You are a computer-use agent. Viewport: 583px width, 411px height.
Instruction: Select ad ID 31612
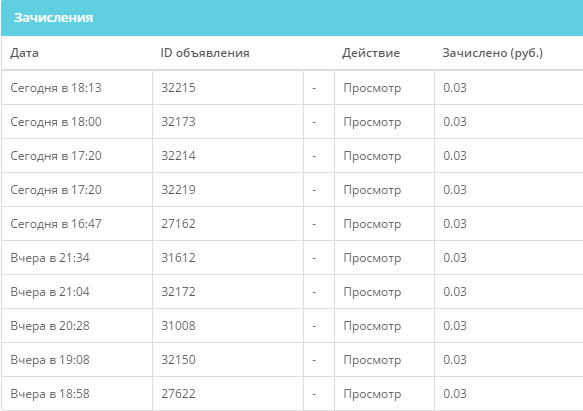click(x=178, y=258)
